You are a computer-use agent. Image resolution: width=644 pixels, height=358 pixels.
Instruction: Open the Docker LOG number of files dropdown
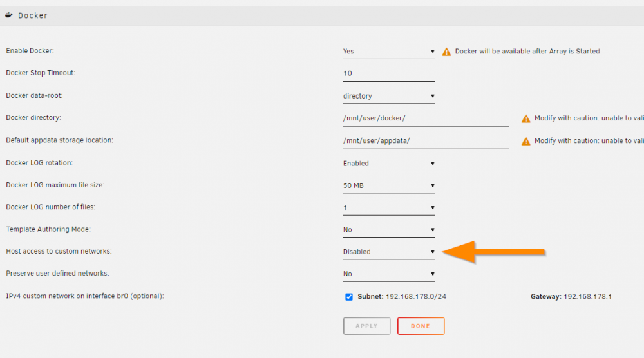point(388,208)
